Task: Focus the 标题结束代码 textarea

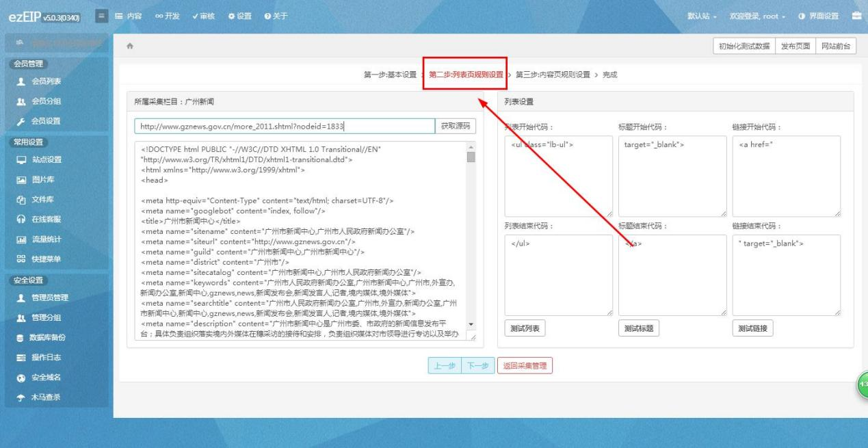Action: click(672, 275)
